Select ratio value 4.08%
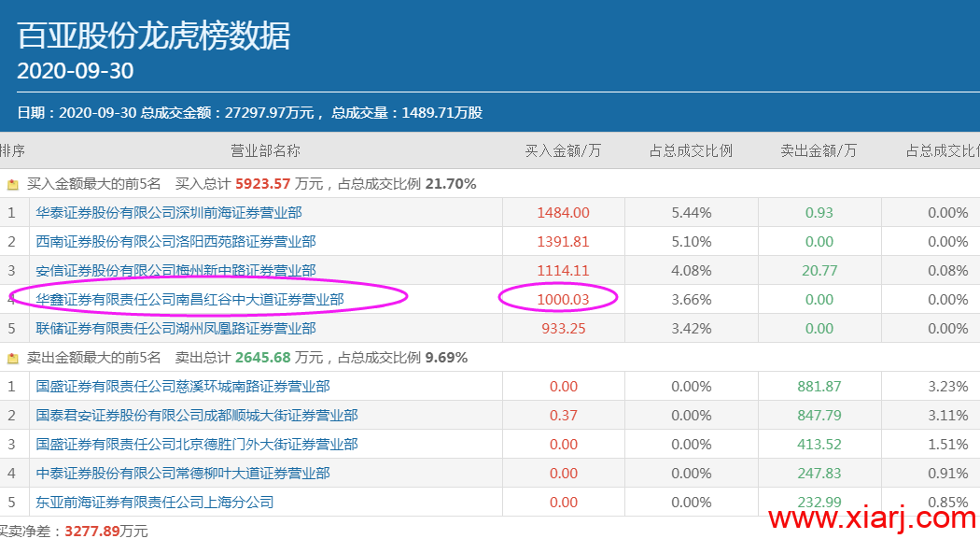 [x=692, y=270]
